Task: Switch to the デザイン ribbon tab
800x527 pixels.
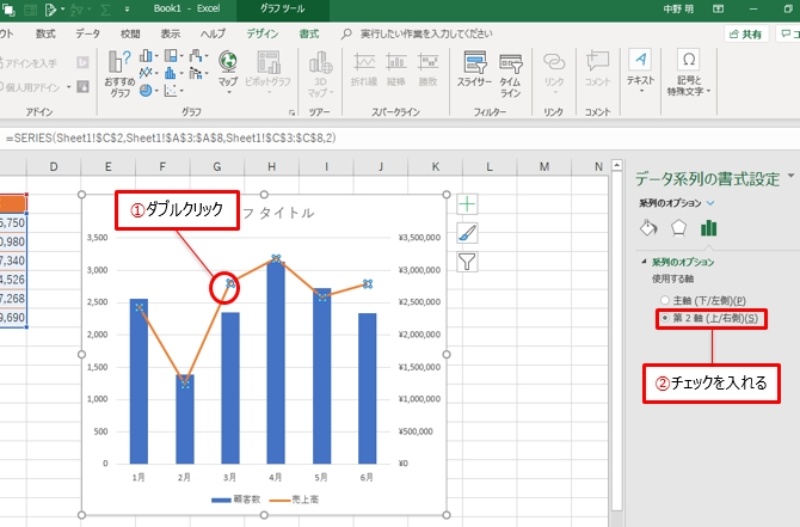Action: [x=262, y=33]
